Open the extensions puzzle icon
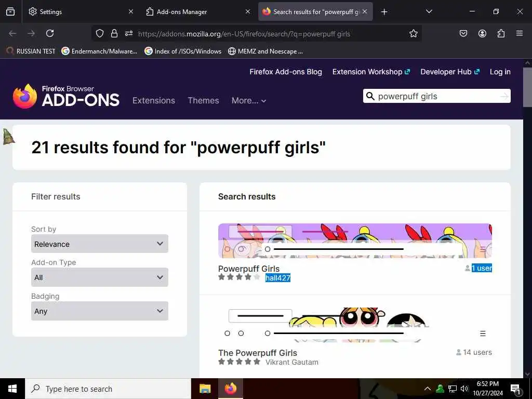Screen dimensions: 532x399 click(501, 33)
